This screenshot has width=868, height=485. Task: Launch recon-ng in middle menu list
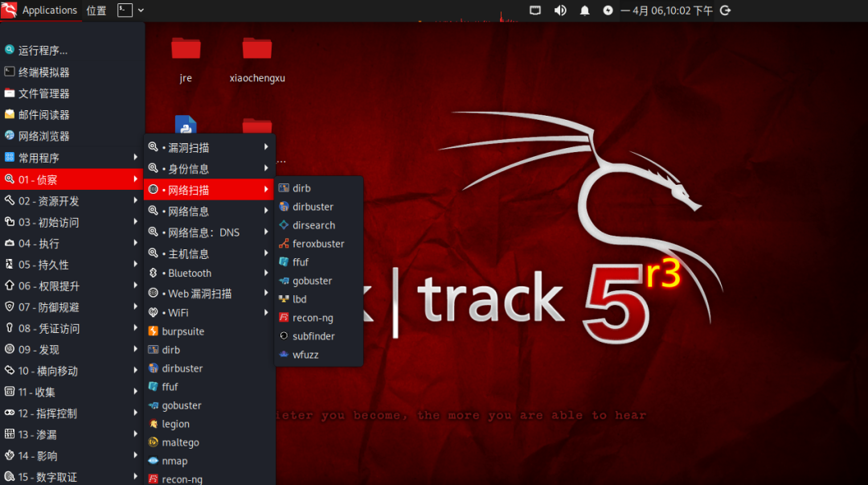[209, 479]
